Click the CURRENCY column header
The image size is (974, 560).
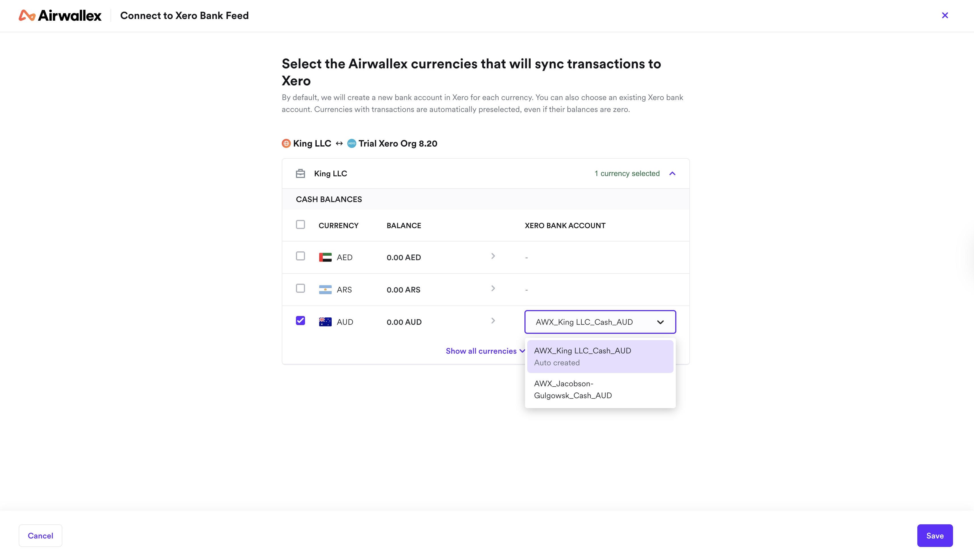click(x=338, y=225)
